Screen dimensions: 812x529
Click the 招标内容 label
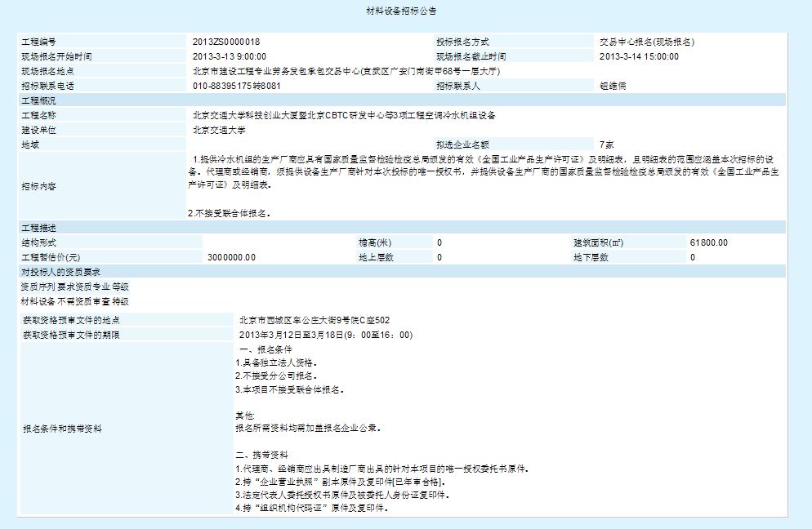(39, 186)
